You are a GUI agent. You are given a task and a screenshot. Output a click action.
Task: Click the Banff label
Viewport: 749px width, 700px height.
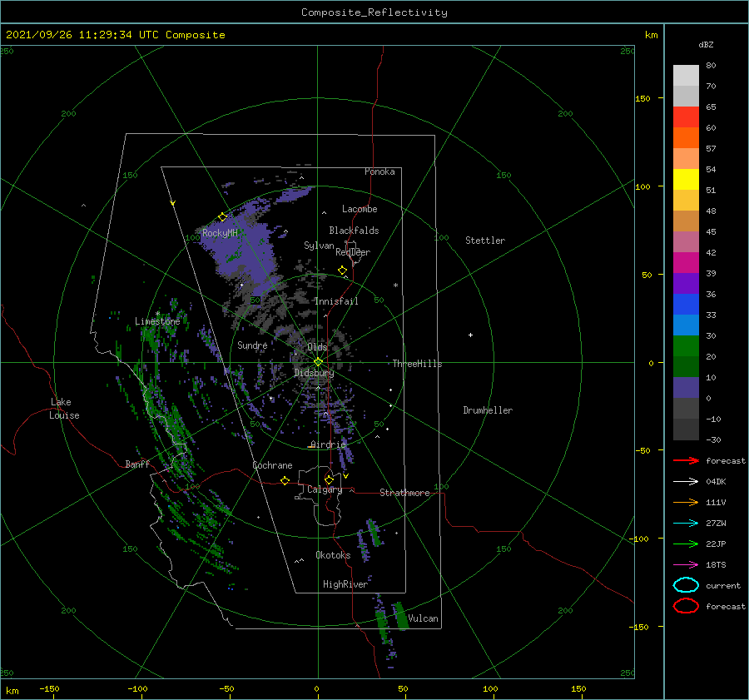137,464
